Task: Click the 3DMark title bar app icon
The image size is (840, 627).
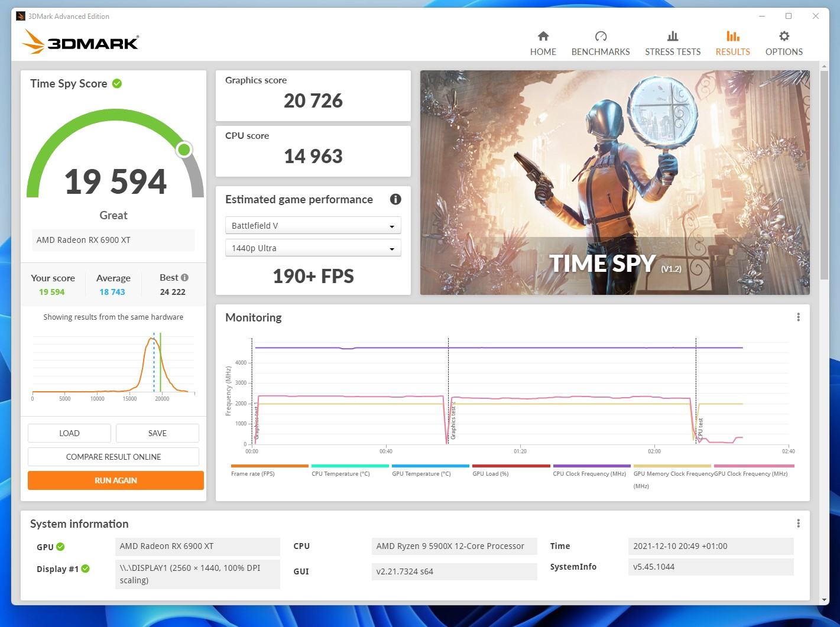Action: tap(21, 16)
